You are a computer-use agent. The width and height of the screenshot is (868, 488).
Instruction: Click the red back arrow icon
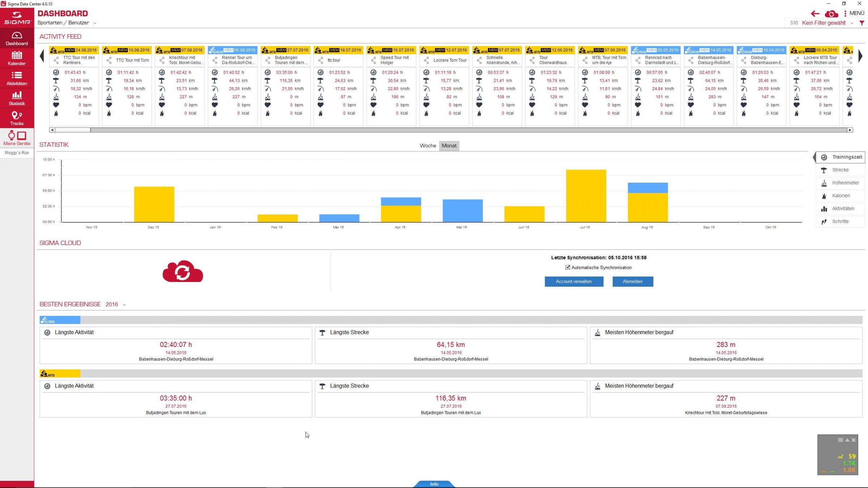tap(815, 14)
